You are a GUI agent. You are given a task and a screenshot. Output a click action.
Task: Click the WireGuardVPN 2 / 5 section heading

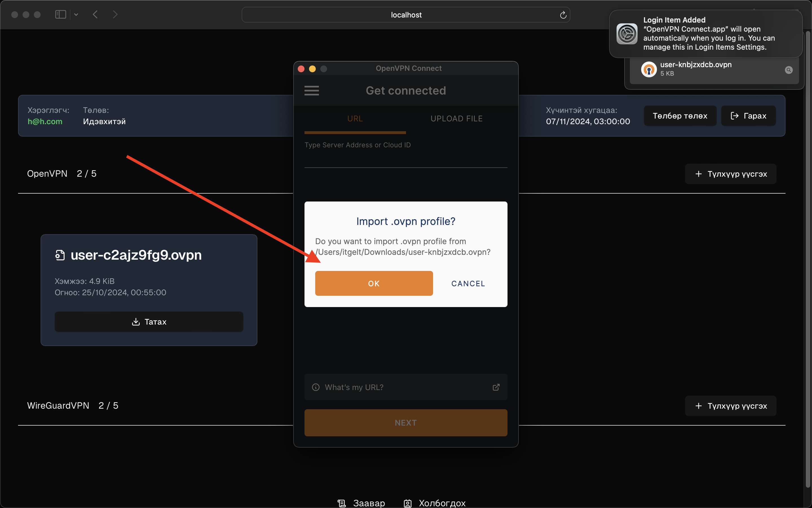point(72,406)
